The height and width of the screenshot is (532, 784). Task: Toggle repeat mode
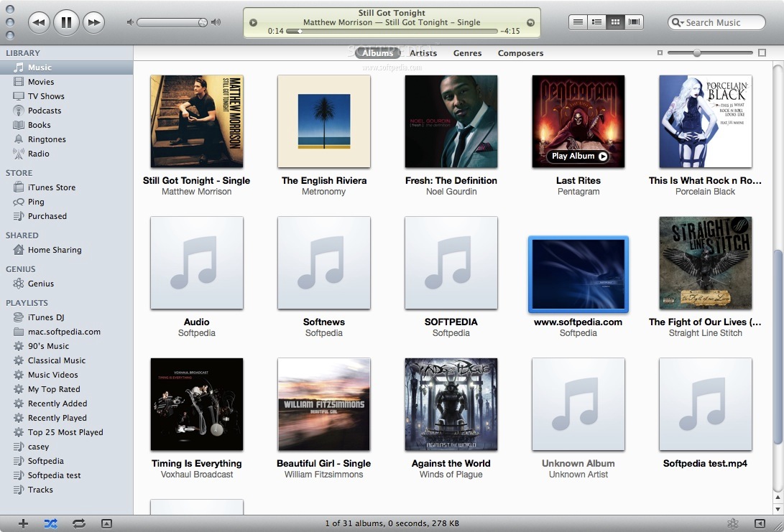(78, 523)
